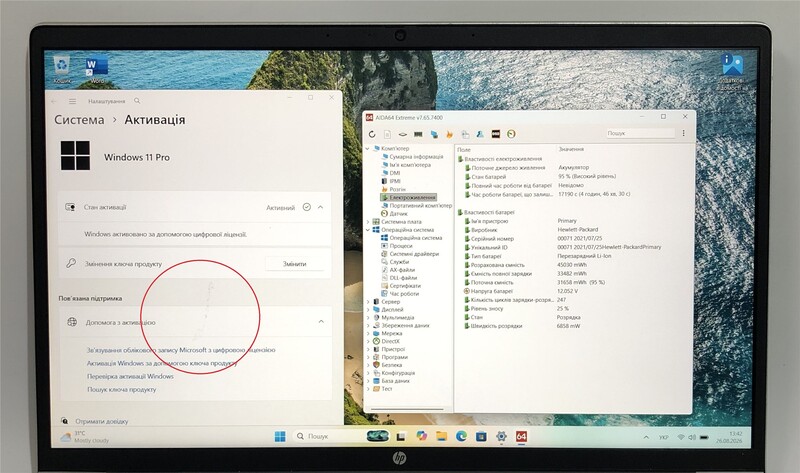Expand the Мережа tree node
800x473 pixels.
368,333
